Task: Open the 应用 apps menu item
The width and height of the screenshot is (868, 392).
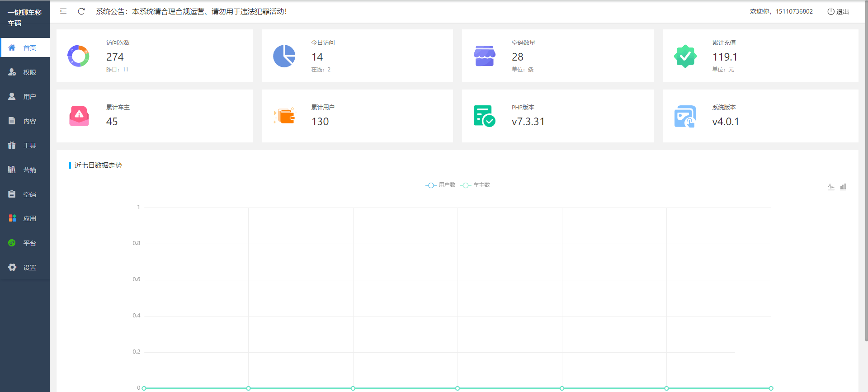Action: 25,218
